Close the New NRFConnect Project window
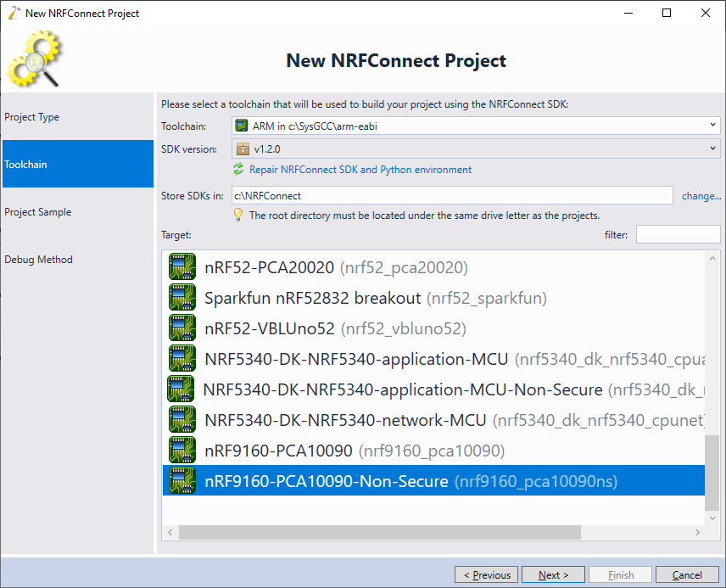 click(x=705, y=13)
